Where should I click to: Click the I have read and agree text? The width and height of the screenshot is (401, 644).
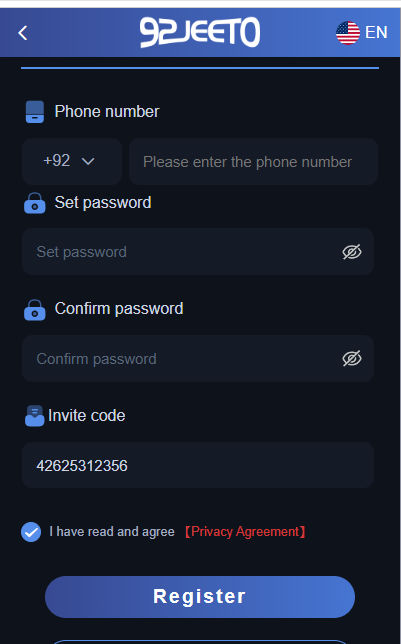[x=112, y=532]
